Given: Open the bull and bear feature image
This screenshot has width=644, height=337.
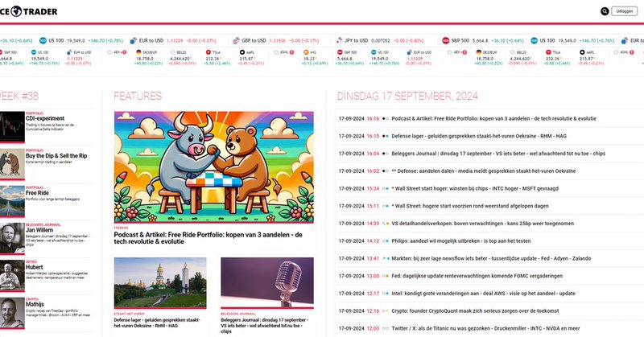Looking at the screenshot, I should (213, 167).
